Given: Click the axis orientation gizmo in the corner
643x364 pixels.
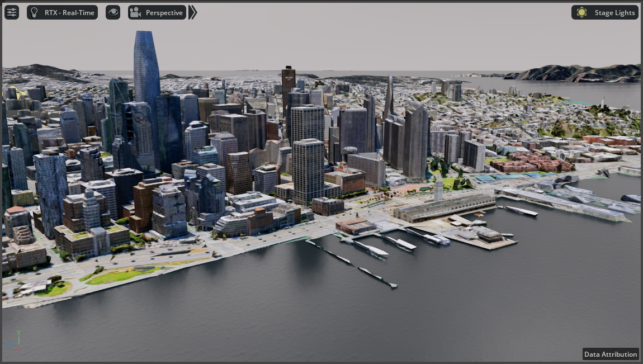Looking at the screenshot, I should coord(17,340).
